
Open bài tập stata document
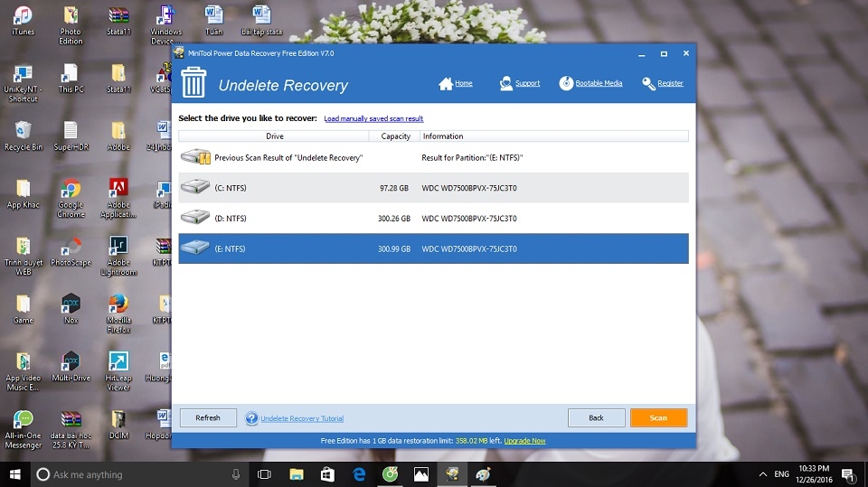(x=261, y=21)
